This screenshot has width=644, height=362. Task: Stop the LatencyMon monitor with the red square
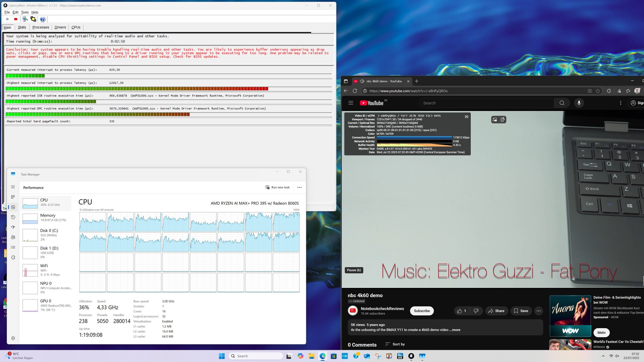pyautogui.click(x=15, y=19)
